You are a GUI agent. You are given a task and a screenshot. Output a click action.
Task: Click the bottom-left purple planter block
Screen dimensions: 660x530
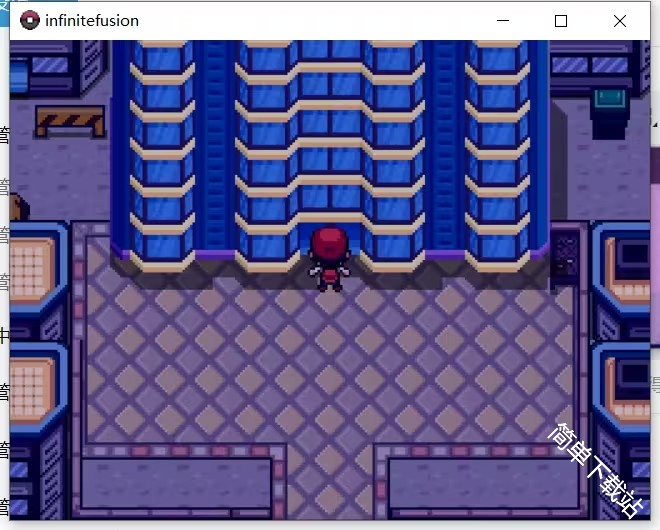pos(176,483)
